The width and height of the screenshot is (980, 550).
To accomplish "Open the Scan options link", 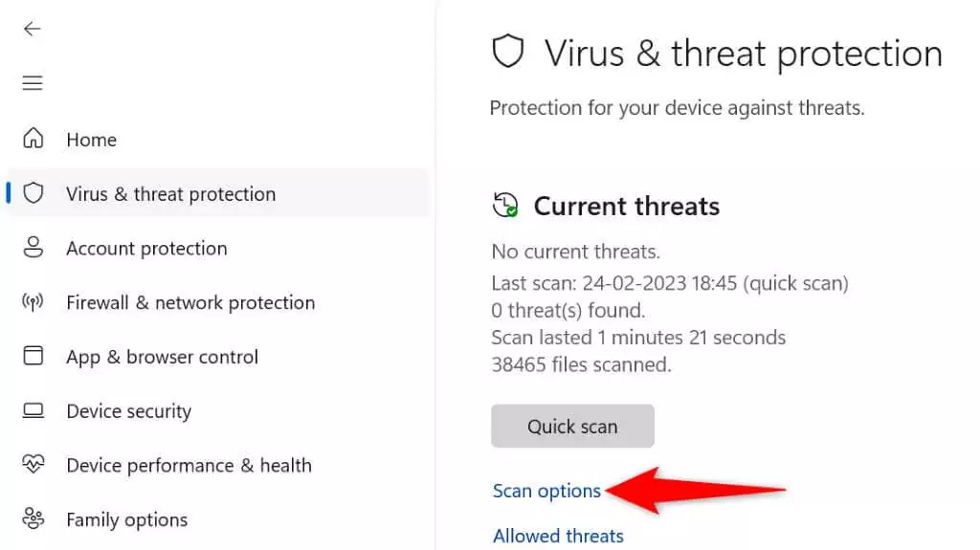I will [546, 492].
